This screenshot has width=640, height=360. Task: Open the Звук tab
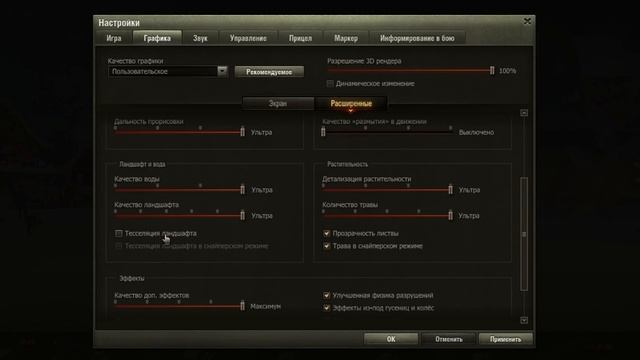coord(200,38)
